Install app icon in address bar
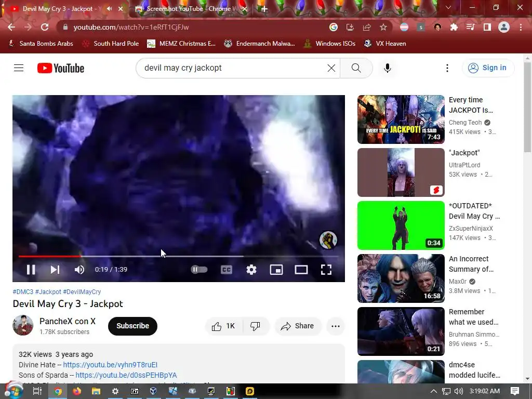532x399 pixels. pyautogui.click(x=350, y=27)
